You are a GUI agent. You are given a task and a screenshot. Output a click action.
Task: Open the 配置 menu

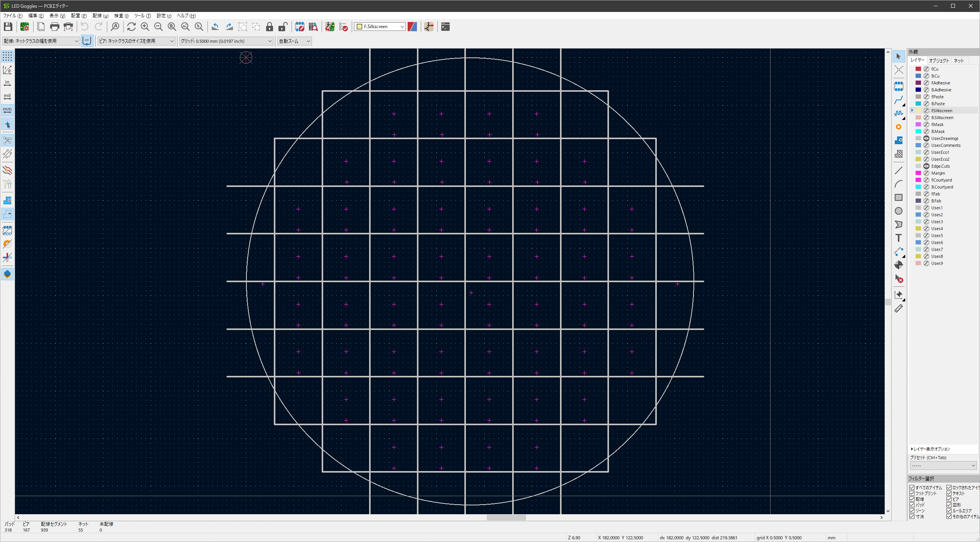click(x=79, y=16)
